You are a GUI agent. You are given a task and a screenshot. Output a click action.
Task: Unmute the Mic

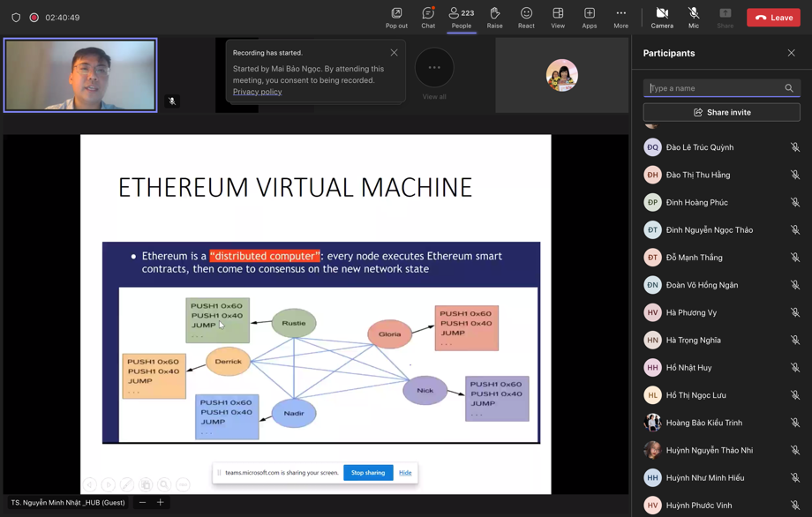(694, 17)
